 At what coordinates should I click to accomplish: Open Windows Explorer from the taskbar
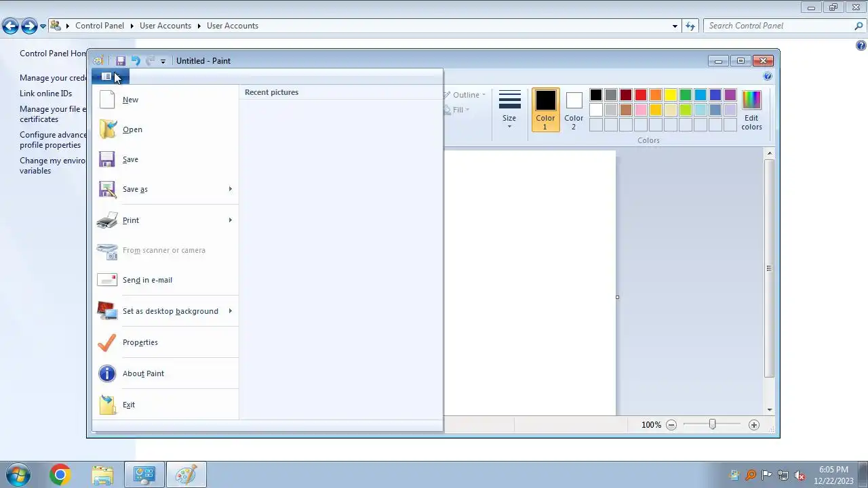(x=102, y=475)
